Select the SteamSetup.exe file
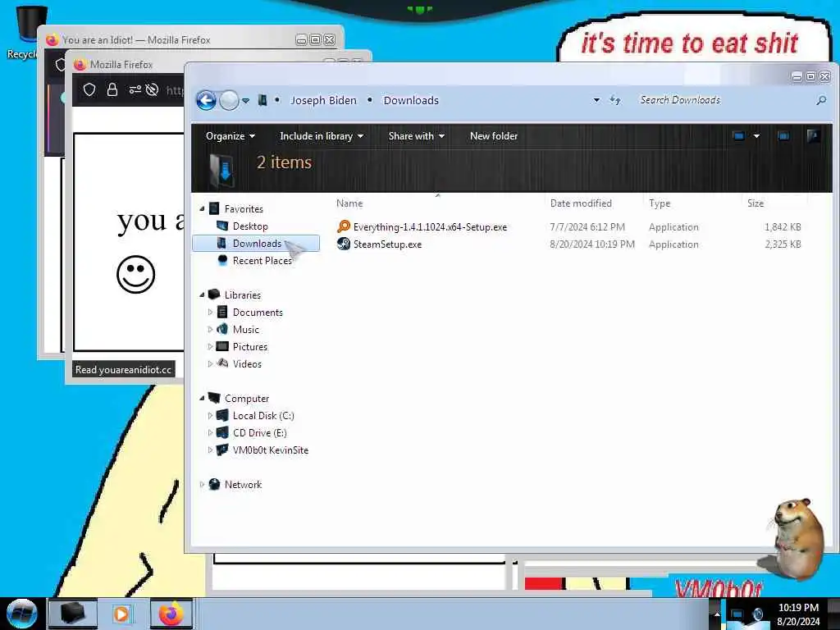This screenshot has width=840, height=630. point(387,244)
